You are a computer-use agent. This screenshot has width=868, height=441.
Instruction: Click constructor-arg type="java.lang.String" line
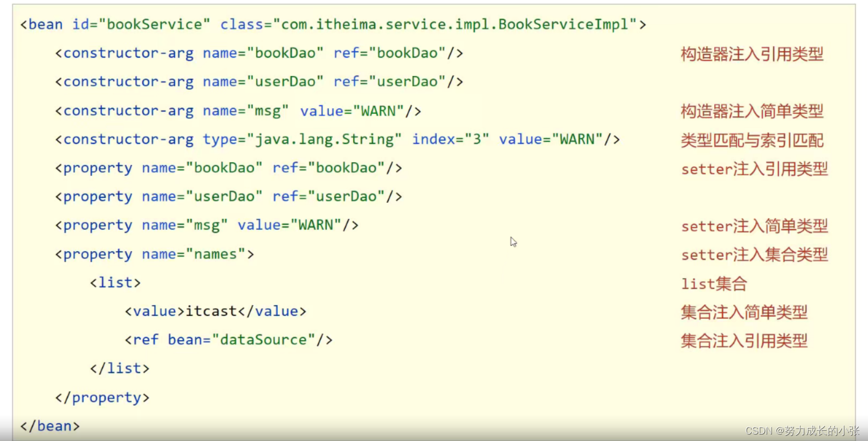tap(337, 140)
